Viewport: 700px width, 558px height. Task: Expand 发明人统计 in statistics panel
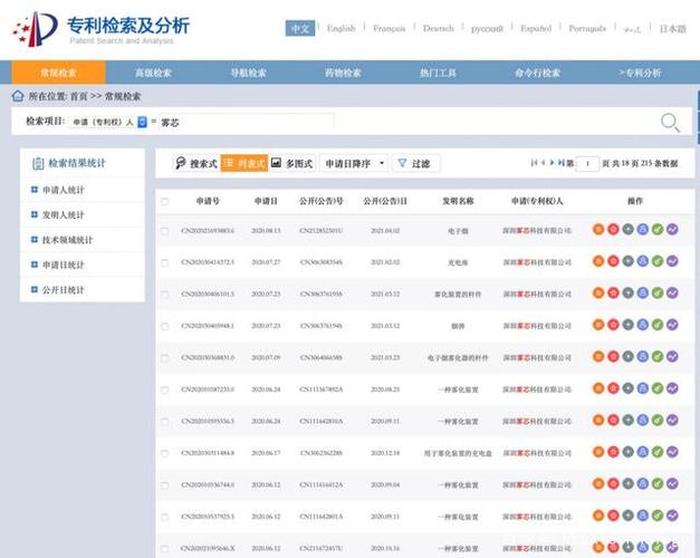point(34,215)
